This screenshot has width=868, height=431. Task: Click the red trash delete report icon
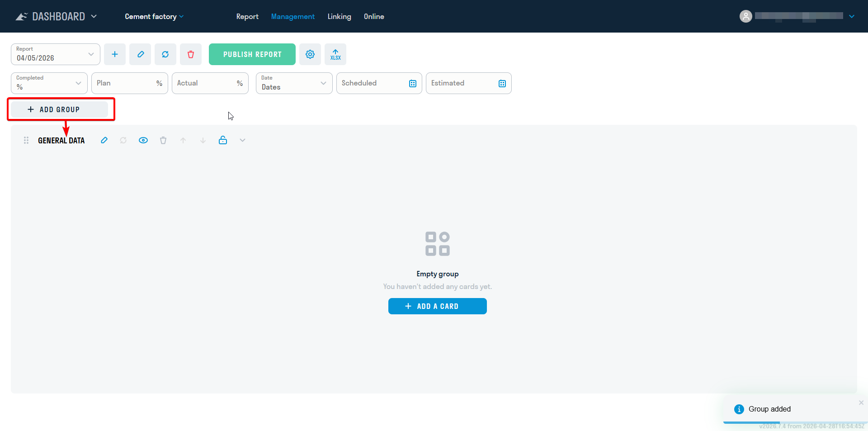tap(191, 54)
